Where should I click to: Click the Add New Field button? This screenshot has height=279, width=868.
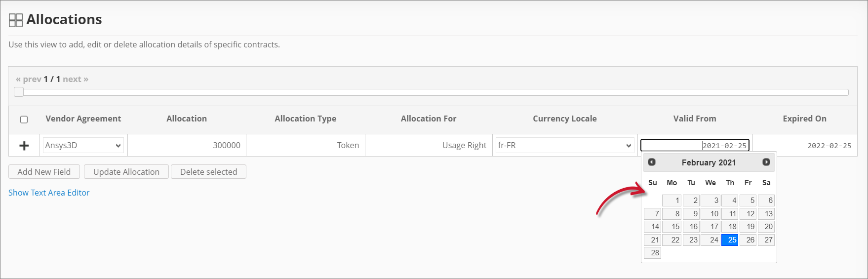point(44,172)
